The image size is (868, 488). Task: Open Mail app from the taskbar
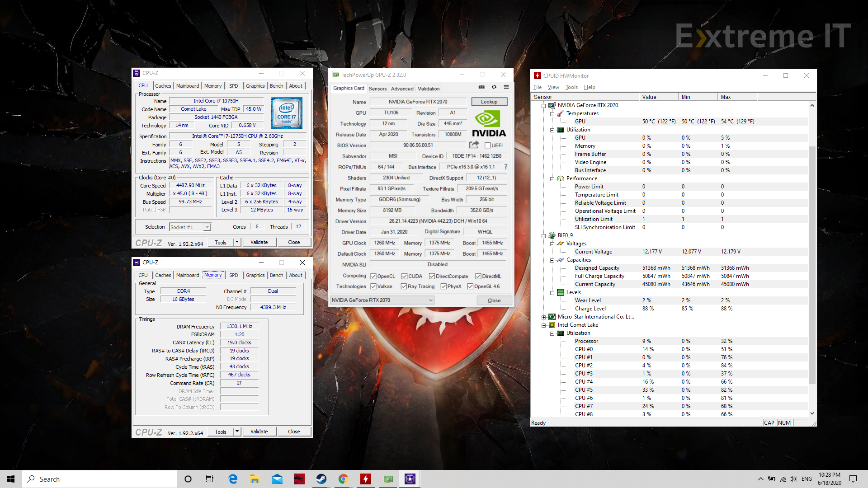(277, 479)
